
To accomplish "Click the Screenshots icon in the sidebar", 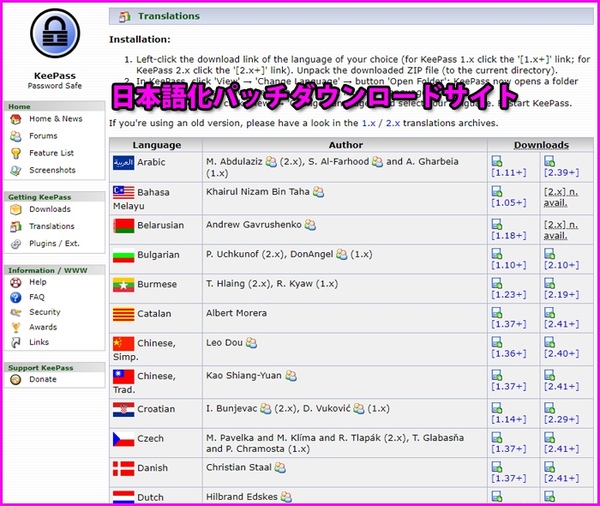I will pos(16,170).
